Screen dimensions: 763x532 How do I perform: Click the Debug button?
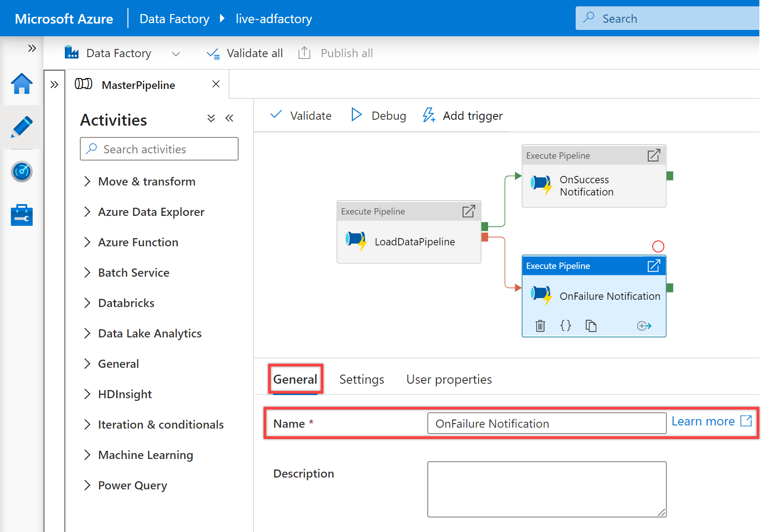pyautogui.click(x=379, y=116)
